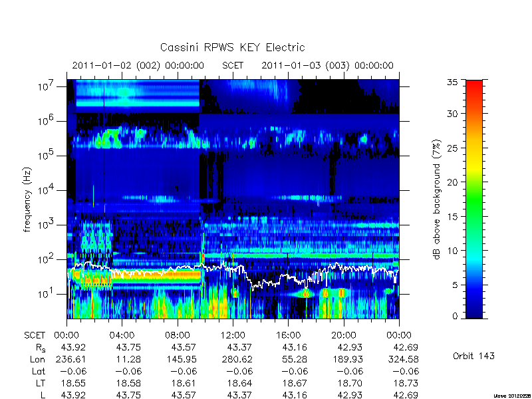Click the time axis label '12:00'

click(233, 335)
